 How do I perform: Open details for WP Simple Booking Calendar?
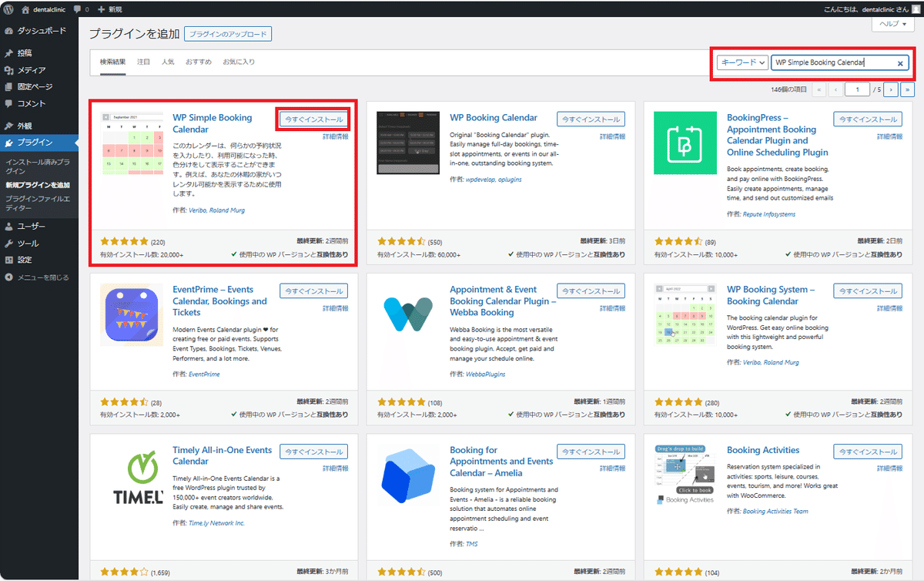pyautogui.click(x=335, y=136)
